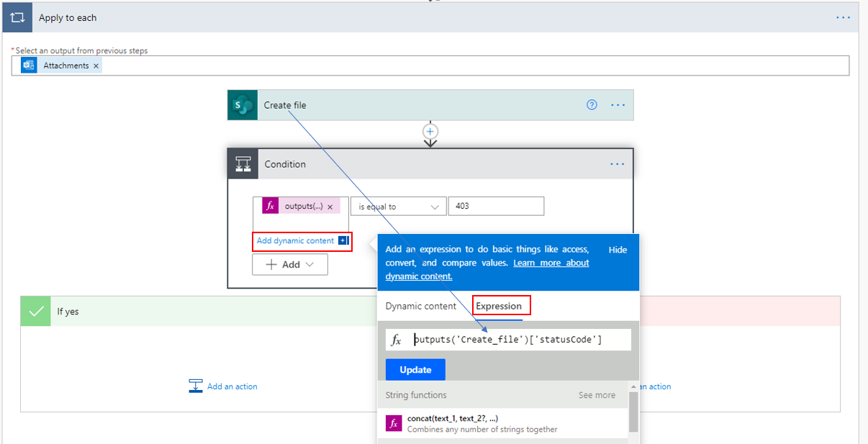Image resolution: width=868 pixels, height=444 pixels.
Task: Click the expression input field
Action: (x=520, y=340)
